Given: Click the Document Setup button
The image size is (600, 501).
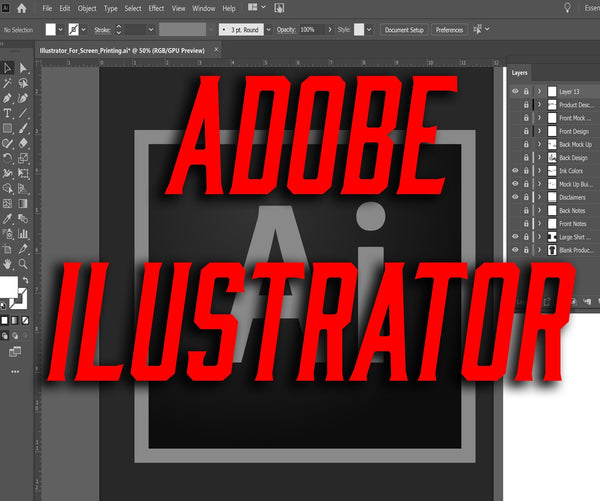Looking at the screenshot, I should coord(404,30).
